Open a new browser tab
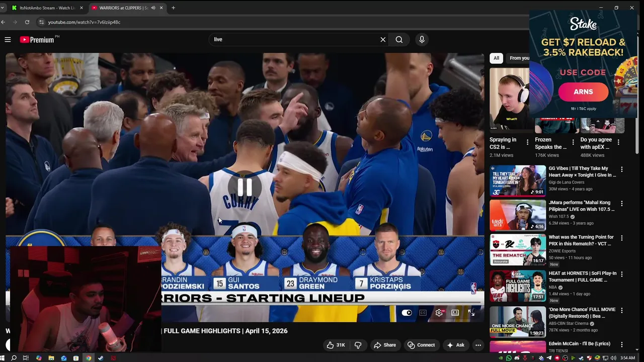The width and height of the screenshot is (644, 362). point(173,8)
